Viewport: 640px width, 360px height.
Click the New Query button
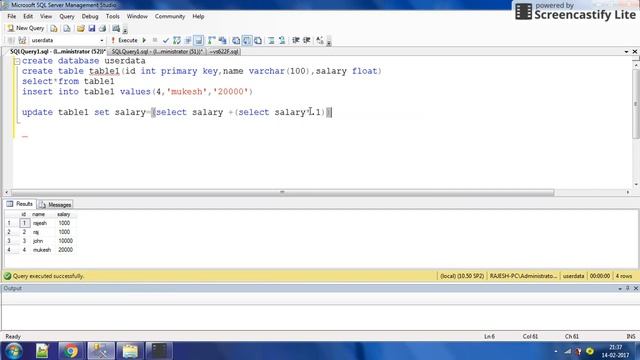(x=26, y=28)
